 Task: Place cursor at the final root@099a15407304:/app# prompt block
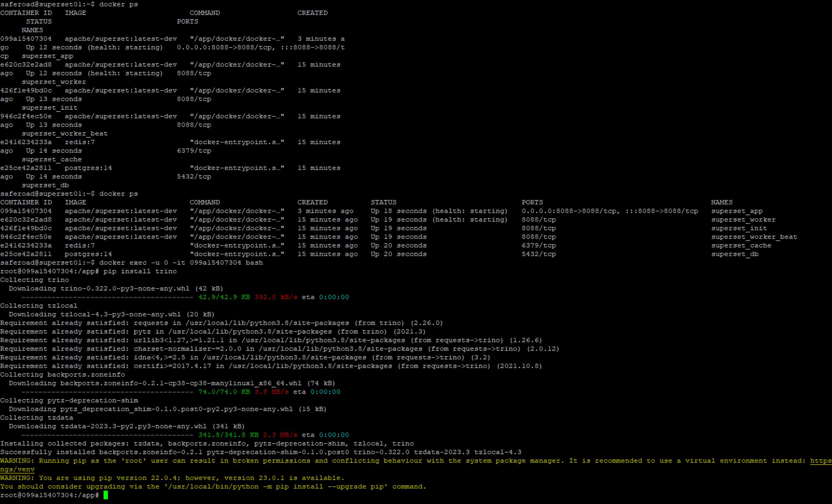point(106,495)
